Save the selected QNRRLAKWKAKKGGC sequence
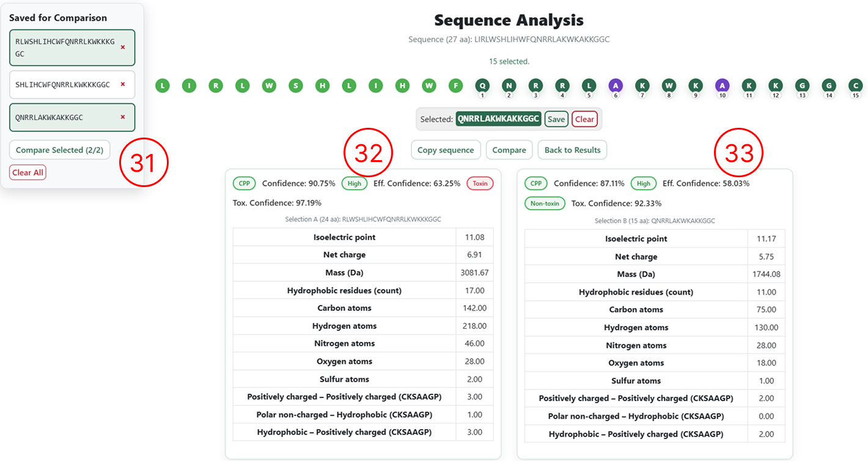Image resolution: width=868 pixels, height=461 pixels. (556, 119)
